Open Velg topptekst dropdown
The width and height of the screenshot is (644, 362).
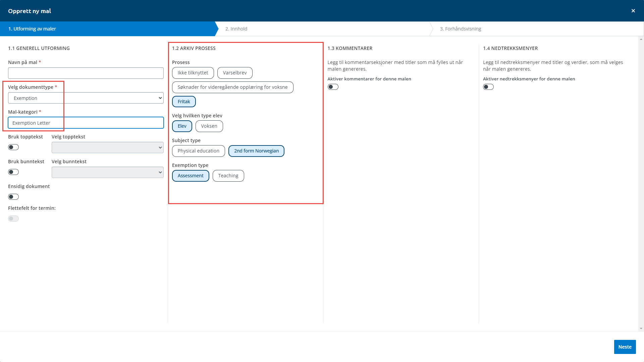(x=107, y=147)
